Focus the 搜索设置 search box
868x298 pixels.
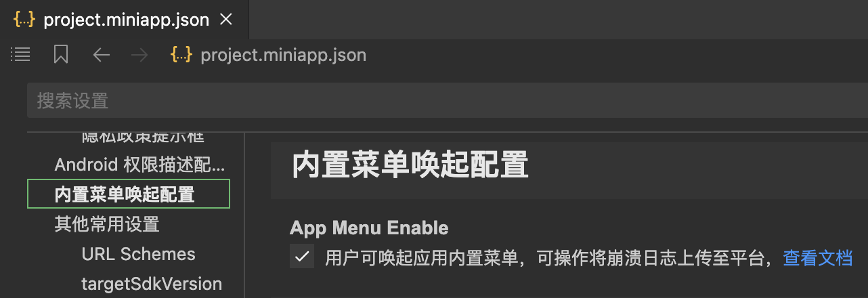(x=448, y=101)
